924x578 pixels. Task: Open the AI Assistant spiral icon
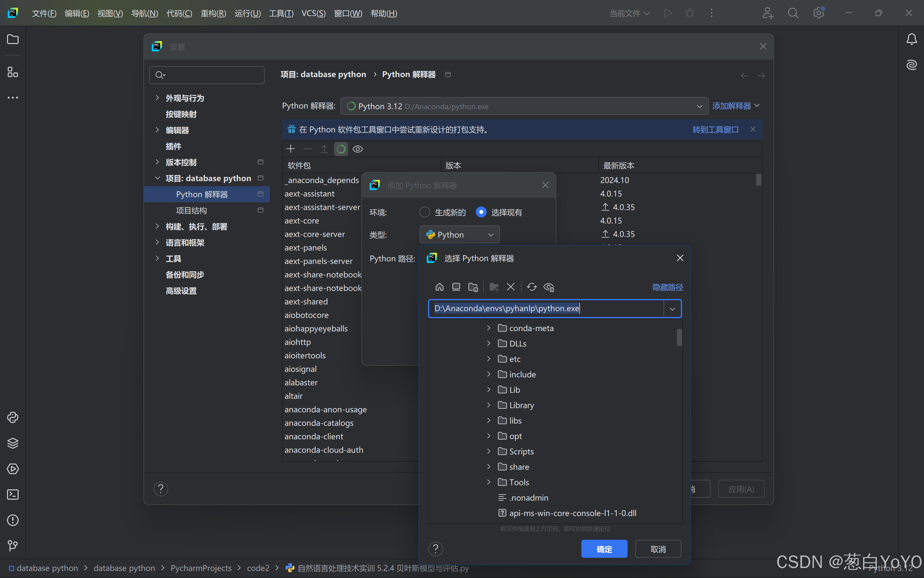911,65
